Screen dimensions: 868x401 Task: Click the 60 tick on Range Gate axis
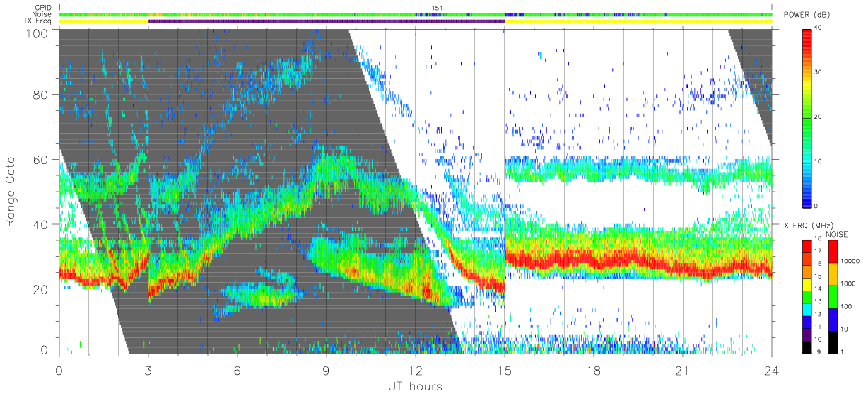click(x=42, y=159)
